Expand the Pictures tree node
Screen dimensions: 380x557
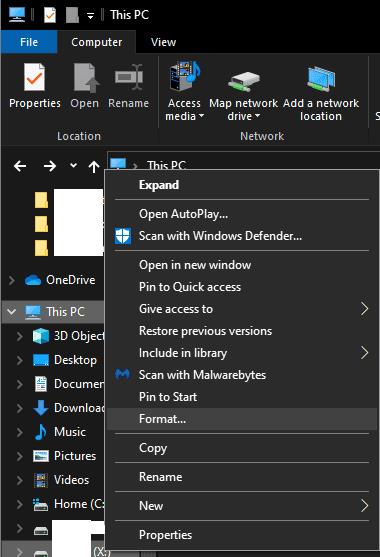pos(20,456)
